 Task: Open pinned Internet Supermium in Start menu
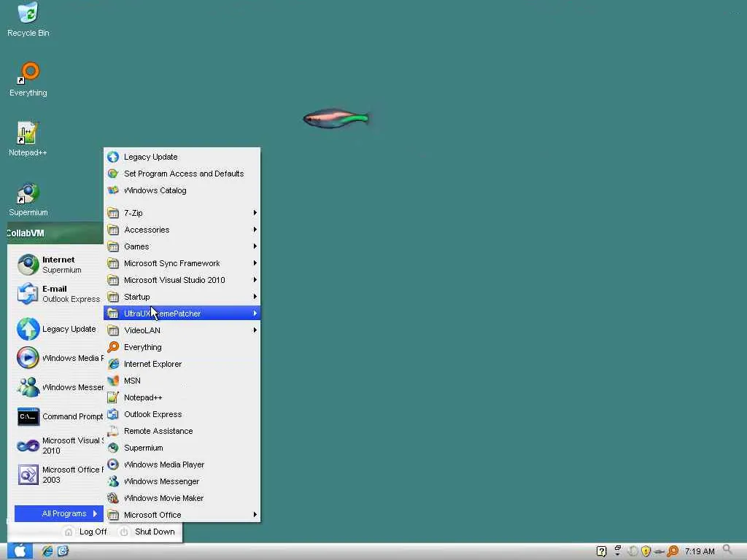(x=59, y=265)
